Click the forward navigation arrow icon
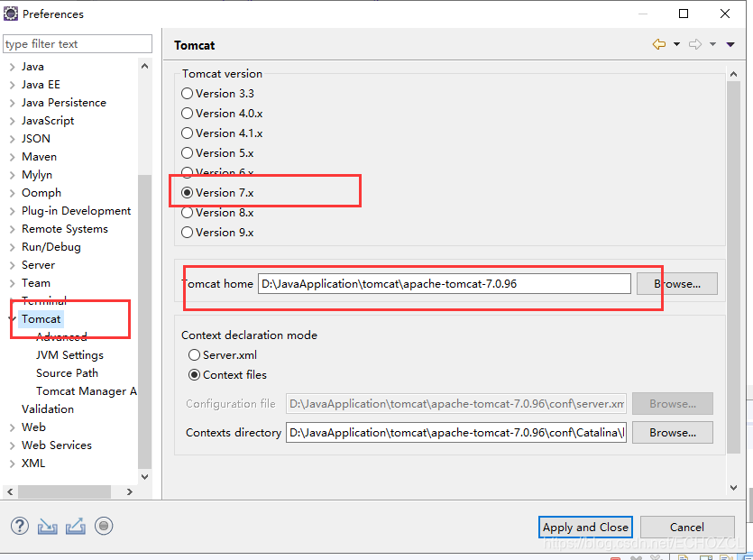This screenshot has height=560, width=753. coord(695,44)
